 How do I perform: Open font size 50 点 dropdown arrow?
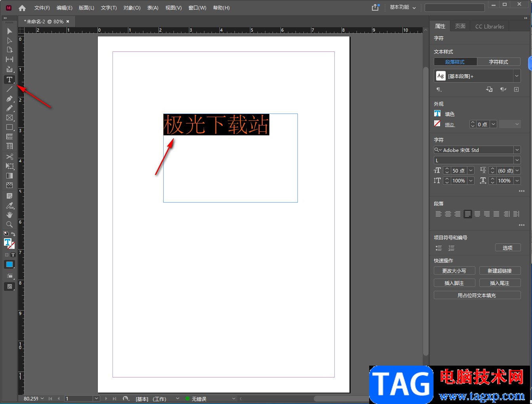pos(471,171)
